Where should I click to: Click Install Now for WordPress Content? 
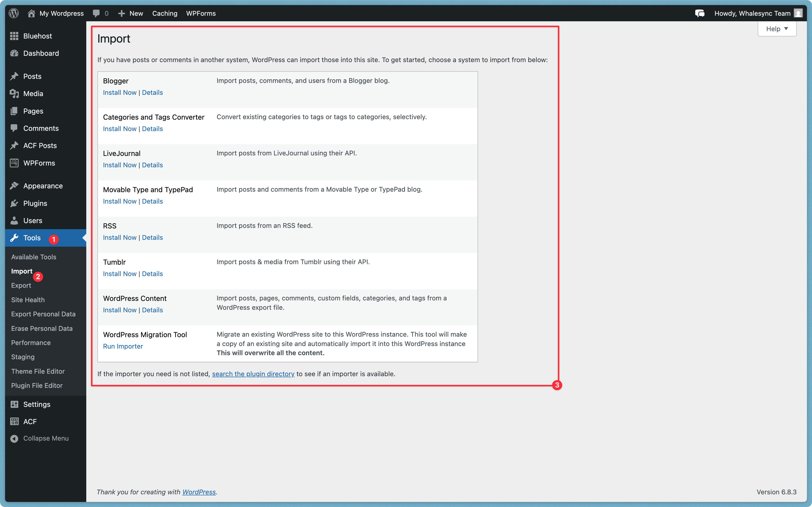pyautogui.click(x=120, y=310)
